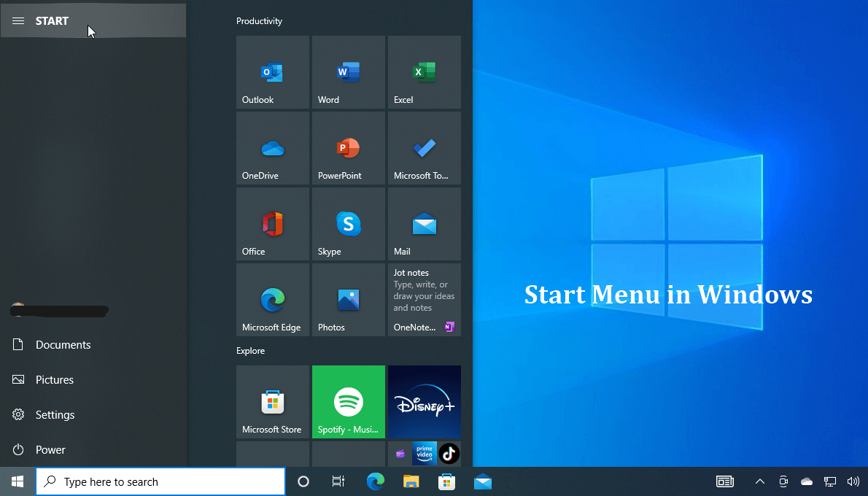Launch Word from the Productivity tiles
The height and width of the screenshot is (496, 868).
[x=348, y=72]
